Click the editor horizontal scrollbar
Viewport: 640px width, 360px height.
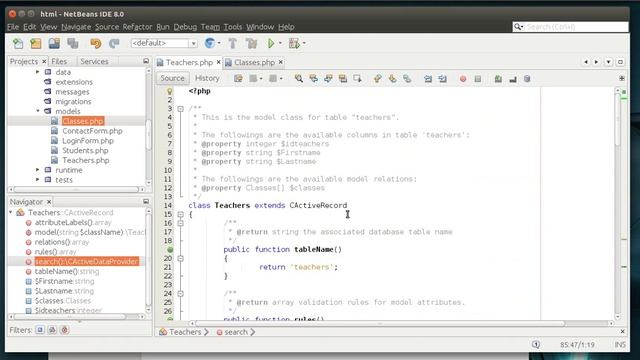(380, 323)
